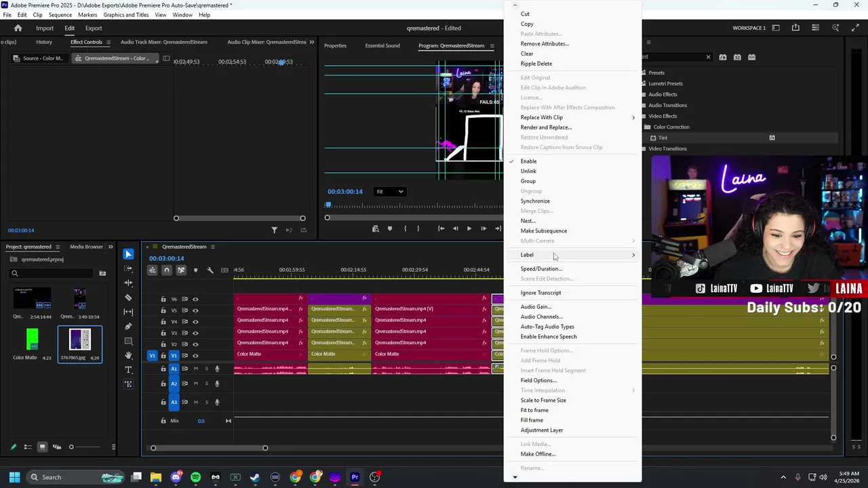Hide track V3 output eye
868x488 pixels.
[x=195, y=333]
